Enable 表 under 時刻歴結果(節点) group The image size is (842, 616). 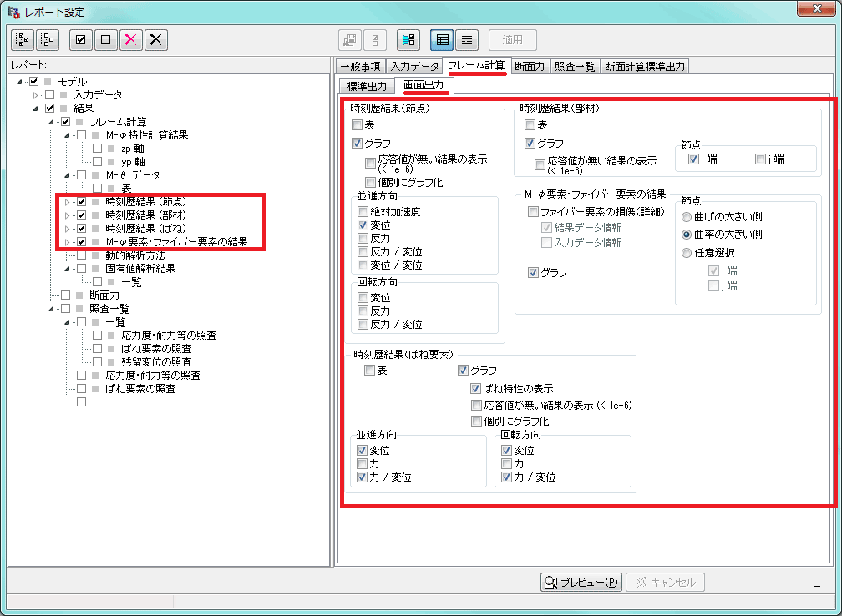(x=358, y=125)
